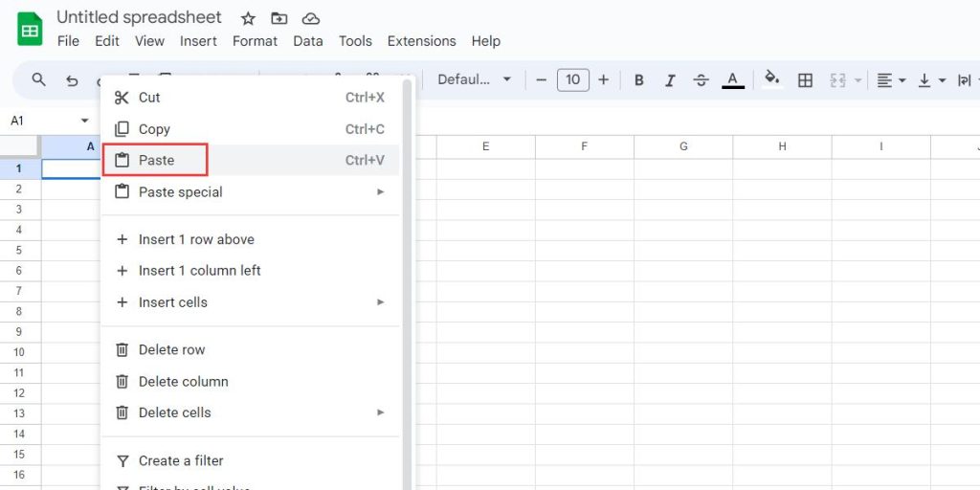
Task: Open horizontal align dropdown
Action: click(x=891, y=80)
